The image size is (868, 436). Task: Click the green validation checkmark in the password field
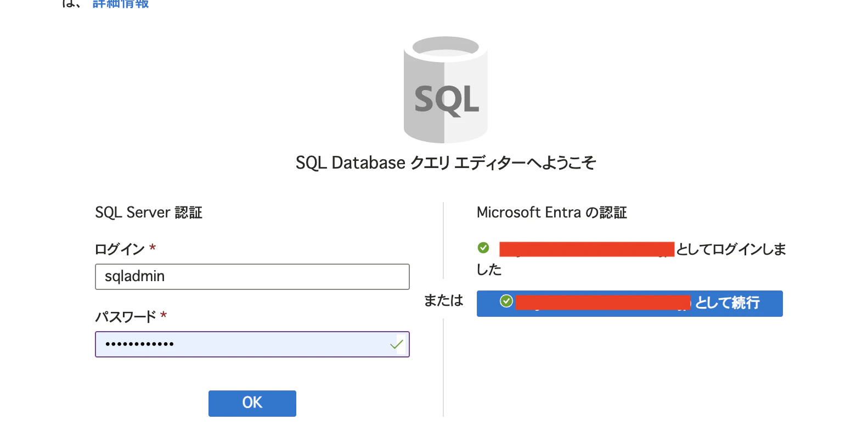point(396,344)
